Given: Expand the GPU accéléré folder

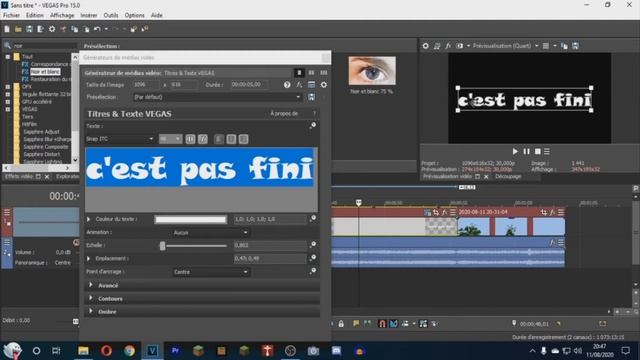Looking at the screenshot, I should 8,102.
